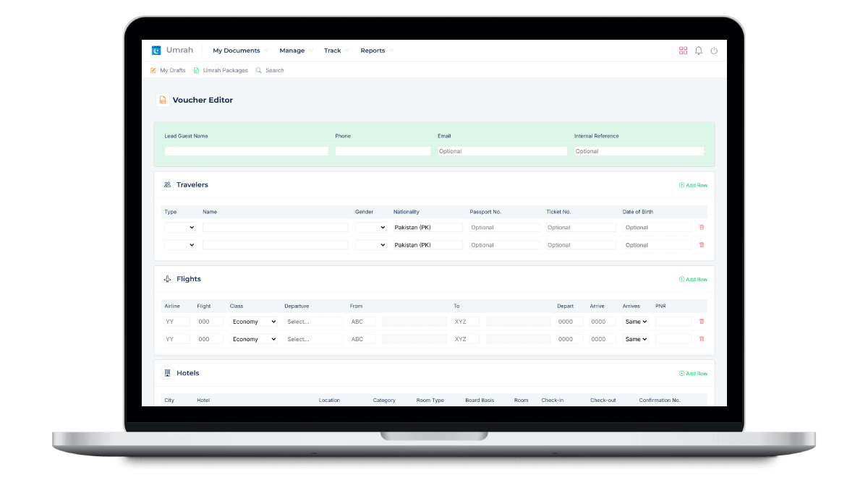Open the apps grid icon
The width and height of the screenshot is (868, 488).
coord(683,51)
